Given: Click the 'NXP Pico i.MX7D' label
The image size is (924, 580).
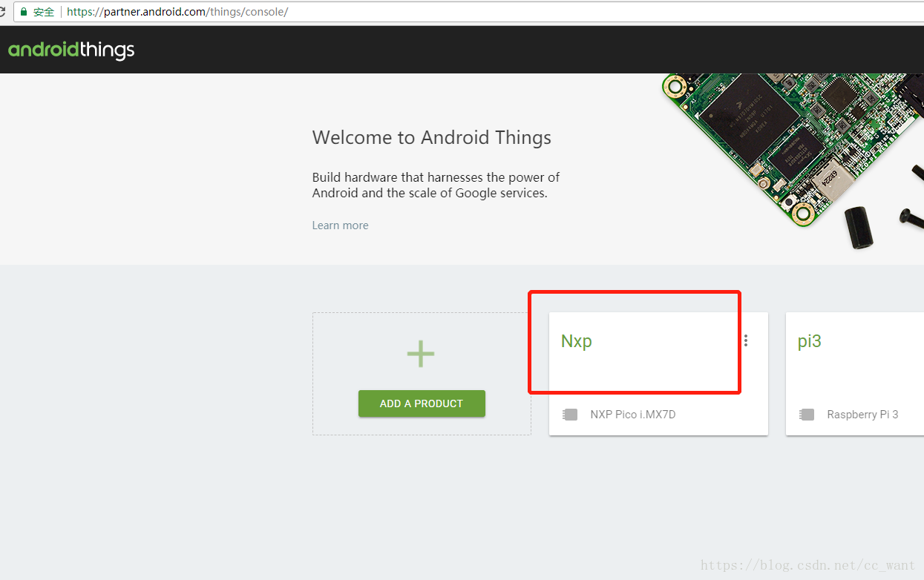Looking at the screenshot, I should click(x=633, y=415).
